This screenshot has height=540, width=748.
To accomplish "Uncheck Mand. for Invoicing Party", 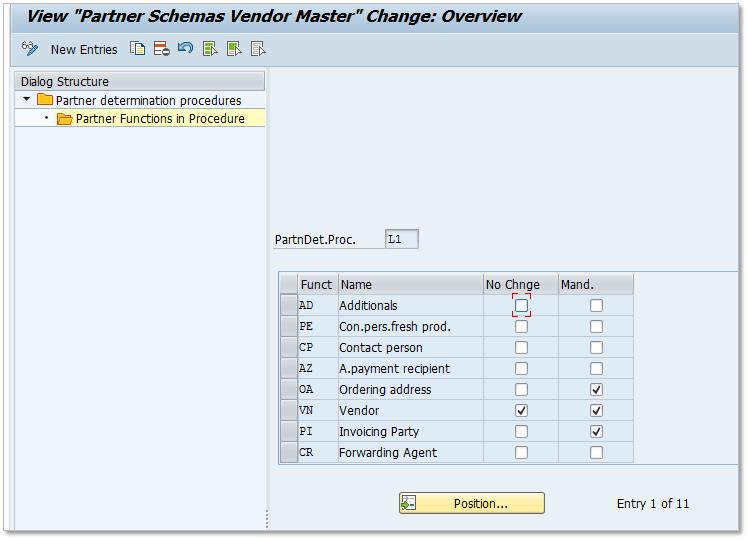I will [x=596, y=431].
